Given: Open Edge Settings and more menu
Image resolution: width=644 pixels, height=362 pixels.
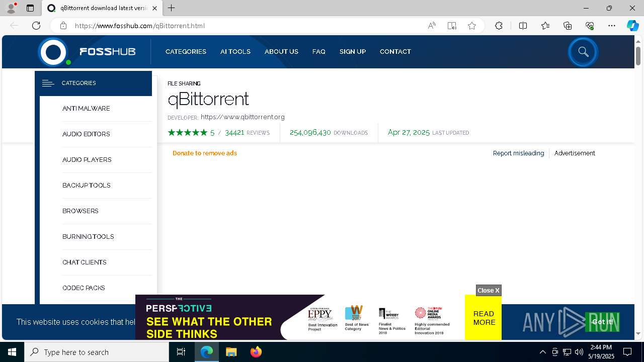Looking at the screenshot, I should [612, 26].
